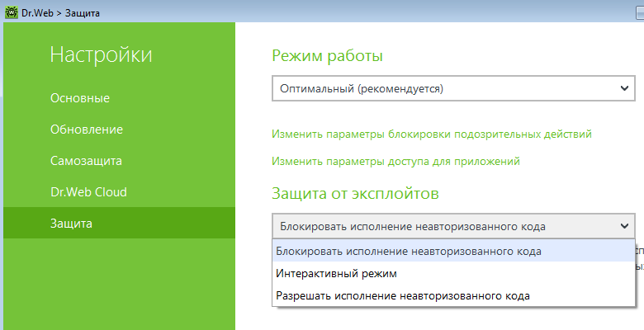Open the Самозащита settings section

86,161
